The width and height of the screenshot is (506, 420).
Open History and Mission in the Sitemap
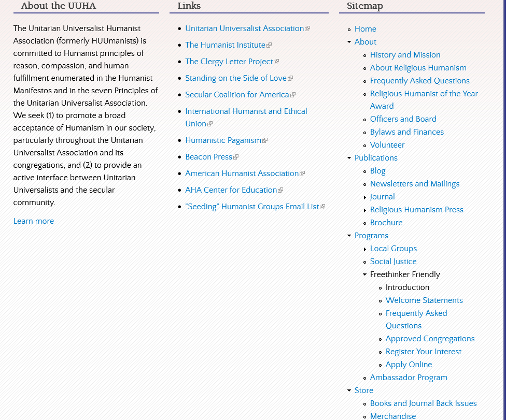(x=405, y=55)
